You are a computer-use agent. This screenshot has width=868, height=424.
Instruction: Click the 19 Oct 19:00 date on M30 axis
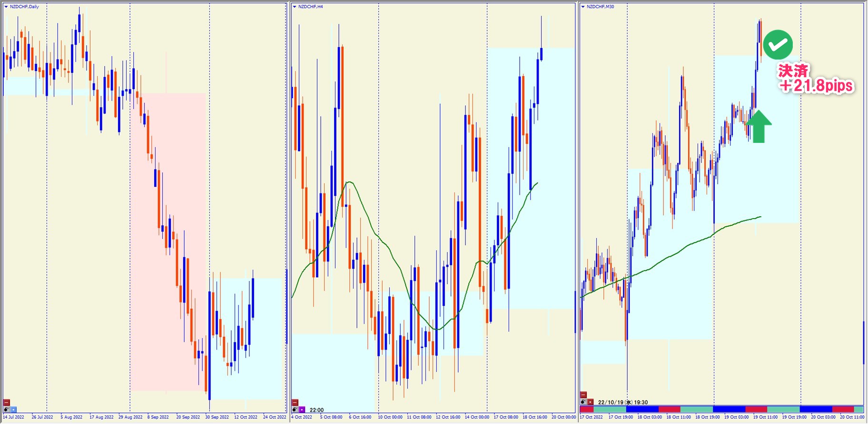tap(794, 417)
